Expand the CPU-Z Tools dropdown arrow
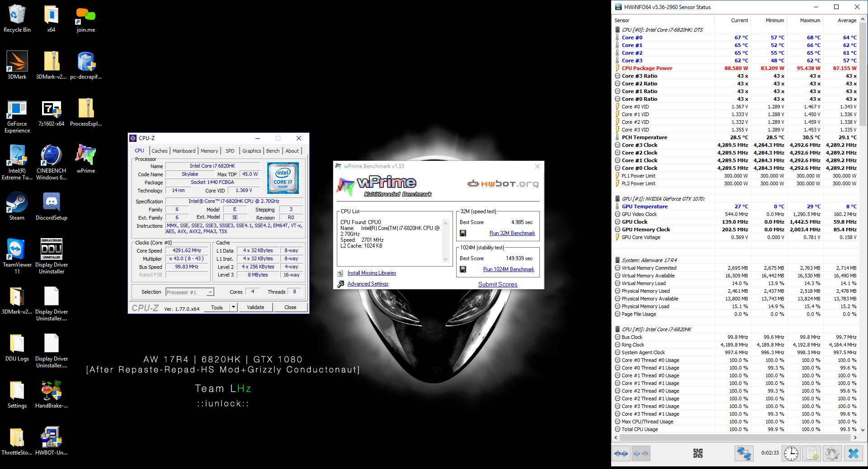The width and height of the screenshot is (868, 469). pos(233,307)
